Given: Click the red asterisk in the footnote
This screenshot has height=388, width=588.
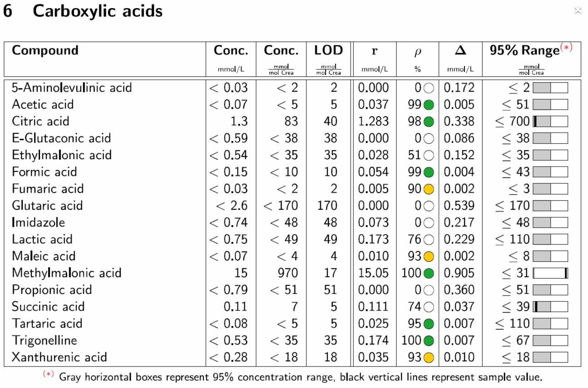Looking at the screenshot, I should pos(48,374).
